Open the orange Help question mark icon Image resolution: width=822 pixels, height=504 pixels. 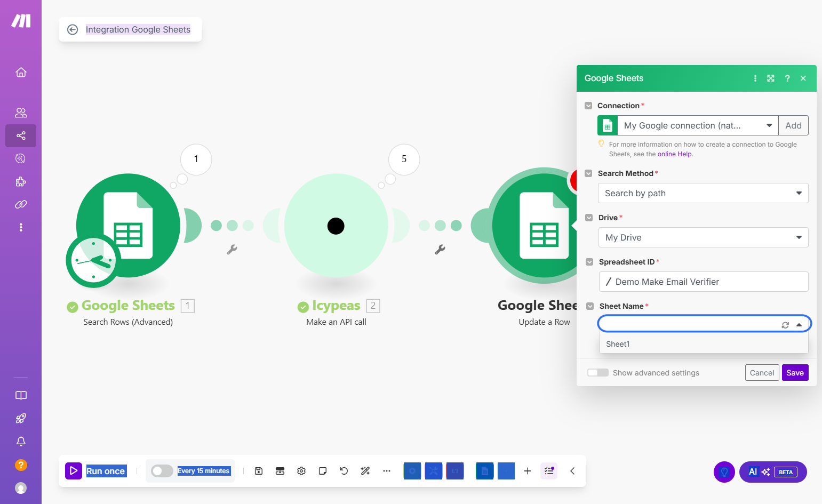click(21, 465)
